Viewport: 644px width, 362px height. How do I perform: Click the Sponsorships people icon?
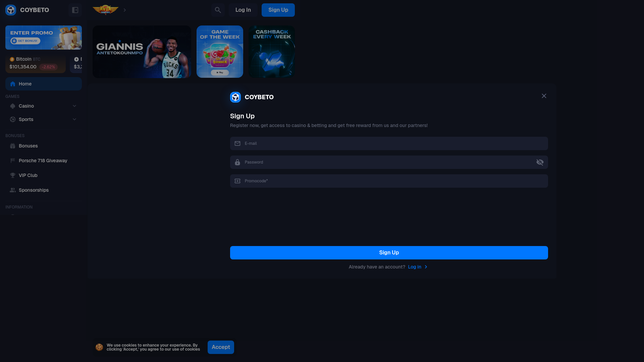[x=13, y=190]
